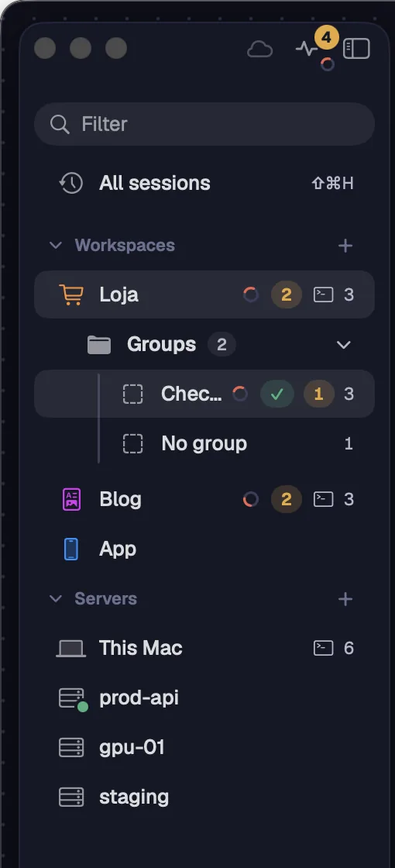The width and height of the screenshot is (395, 868).
Task: Click the dashed square icon beside Chec…
Action: pyautogui.click(x=132, y=394)
